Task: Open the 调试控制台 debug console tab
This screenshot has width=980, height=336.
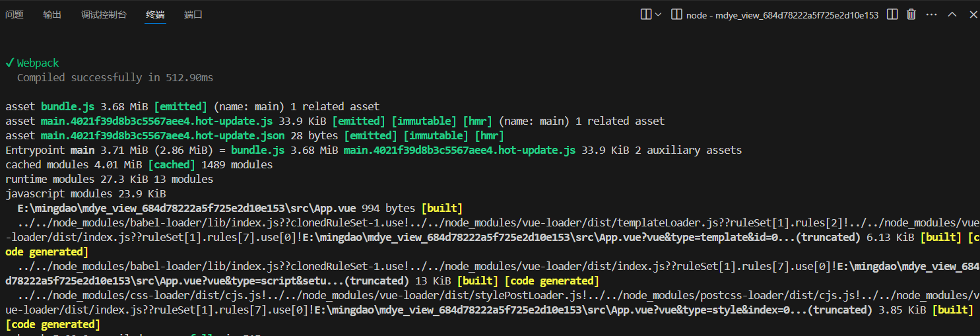Action: [x=104, y=15]
